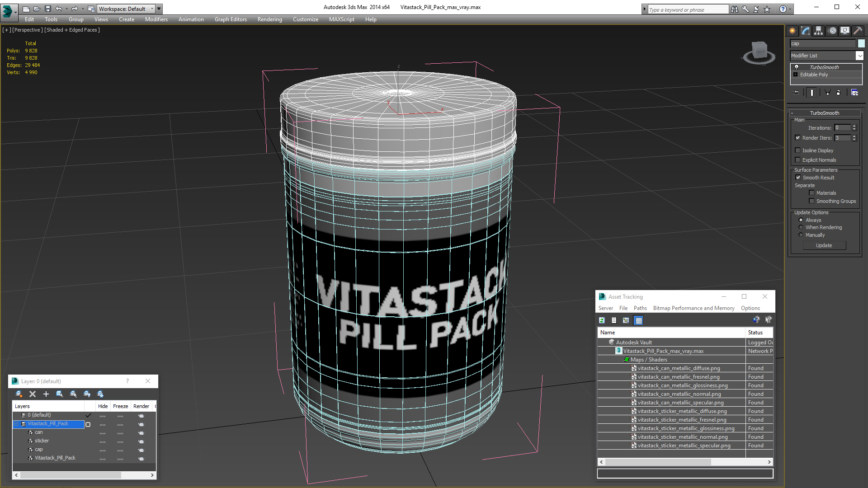Select vitastack_can_metallic_diffuse.png row
Screen dimensions: 868x488
685,368
